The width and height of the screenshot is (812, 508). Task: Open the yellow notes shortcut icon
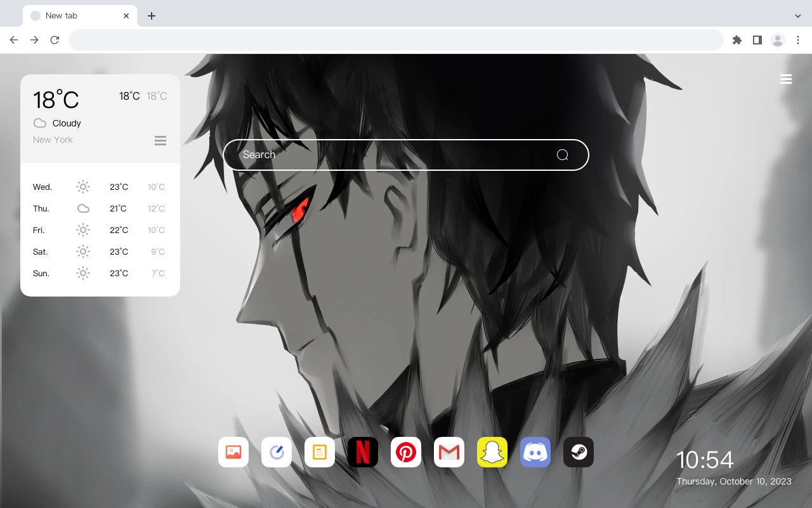pyautogui.click(x=320, y=452)
